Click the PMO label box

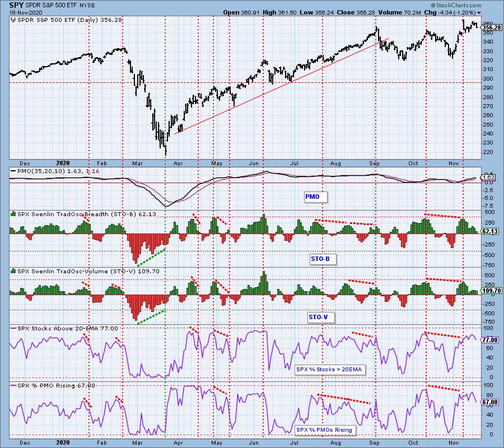pos(316,197)
